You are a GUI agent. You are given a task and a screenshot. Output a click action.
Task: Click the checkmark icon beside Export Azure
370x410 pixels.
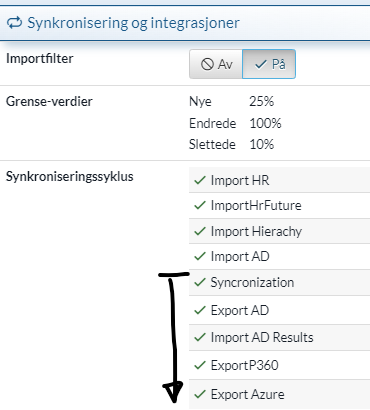tap(200, 394)
